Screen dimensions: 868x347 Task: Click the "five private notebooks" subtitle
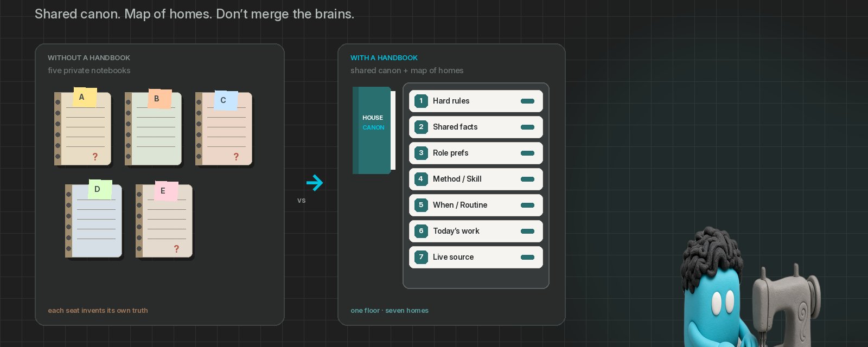(89, 70)
